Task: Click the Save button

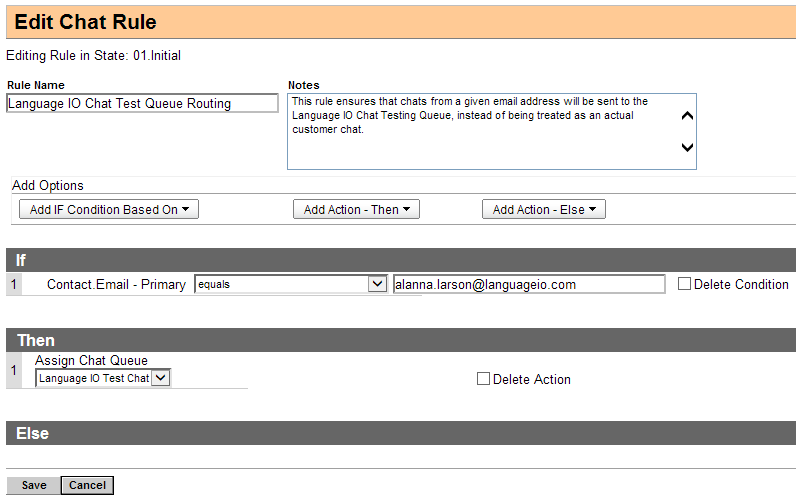Action: 33,485
